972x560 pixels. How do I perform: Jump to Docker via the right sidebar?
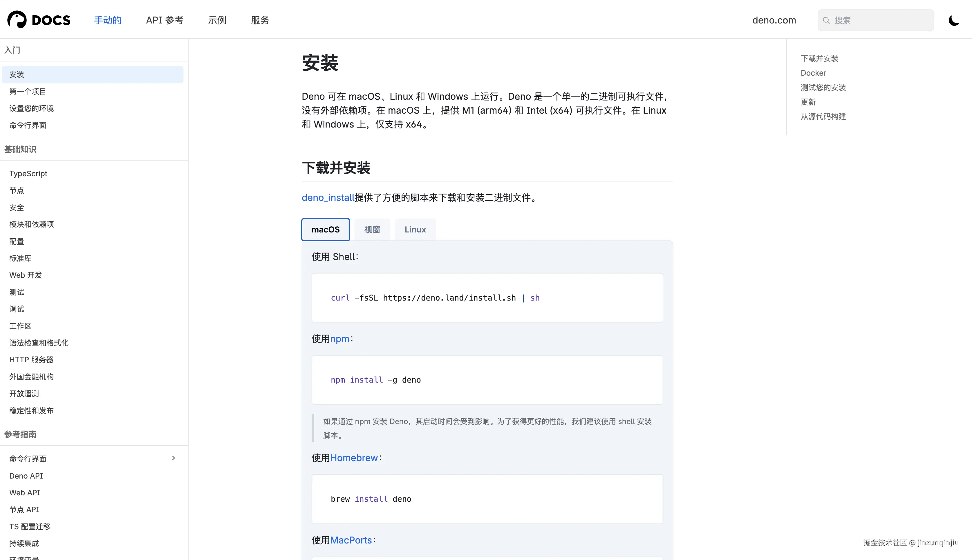(813, 73)
